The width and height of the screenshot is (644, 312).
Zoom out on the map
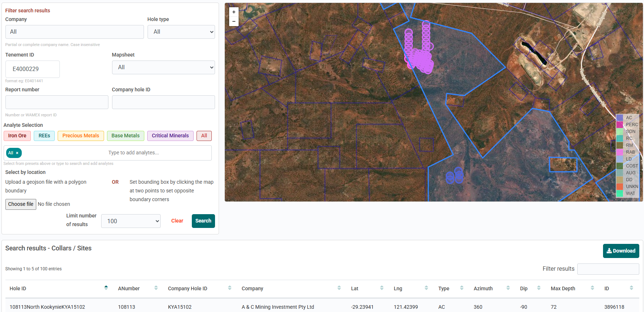tap(234, 21)
